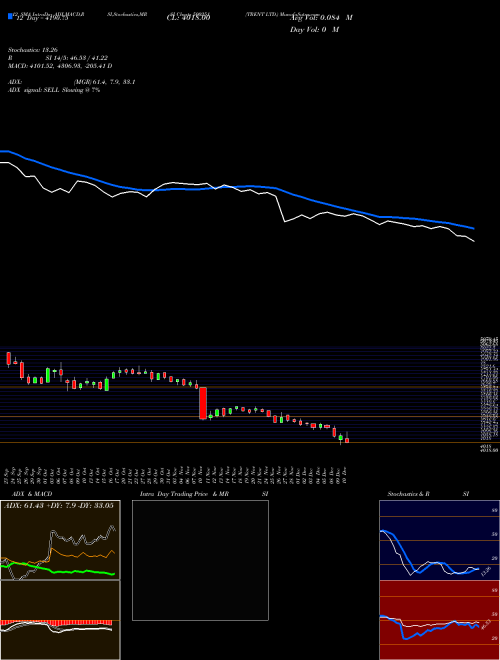Select the 'MACD: 4101.52, 4306.93, -205.41 D' line

60,66
